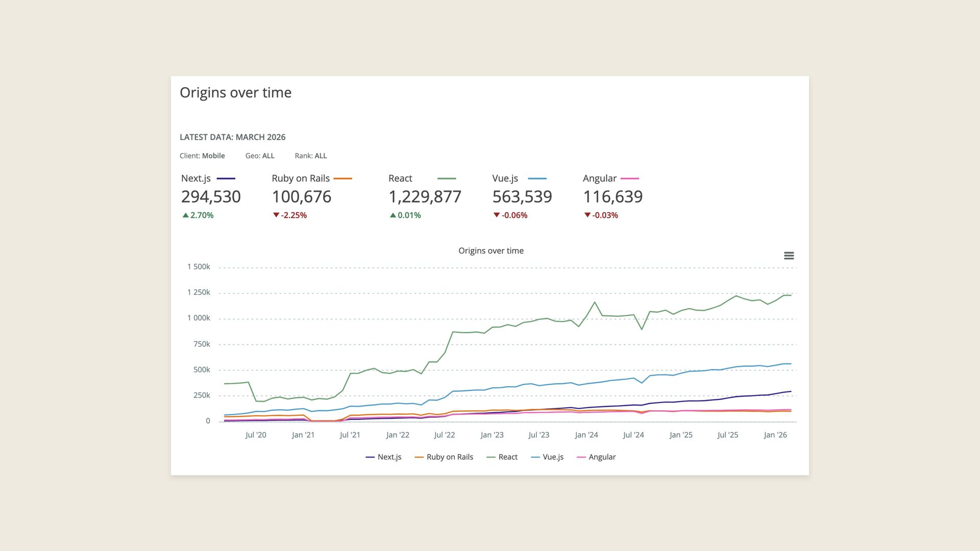Click the Vue.js light blue swatch
Screen dimensions: 980x551
[x=537, y=179]
